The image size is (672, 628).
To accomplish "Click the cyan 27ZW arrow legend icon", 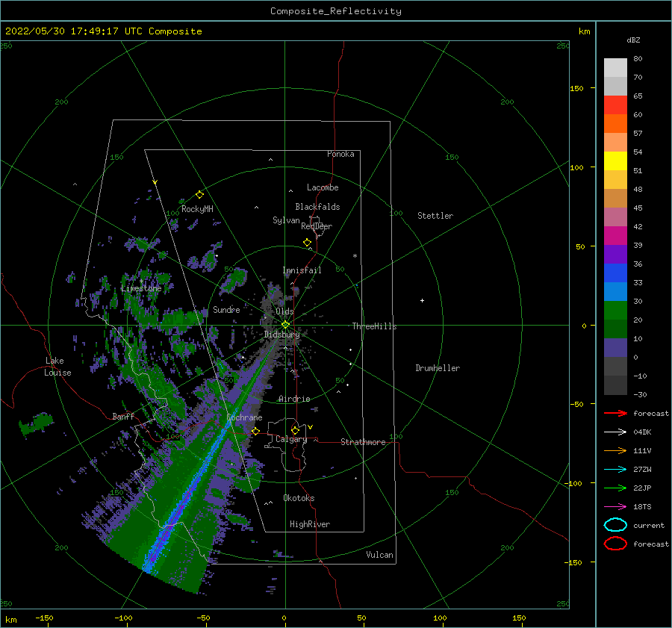I will [615, 470].
